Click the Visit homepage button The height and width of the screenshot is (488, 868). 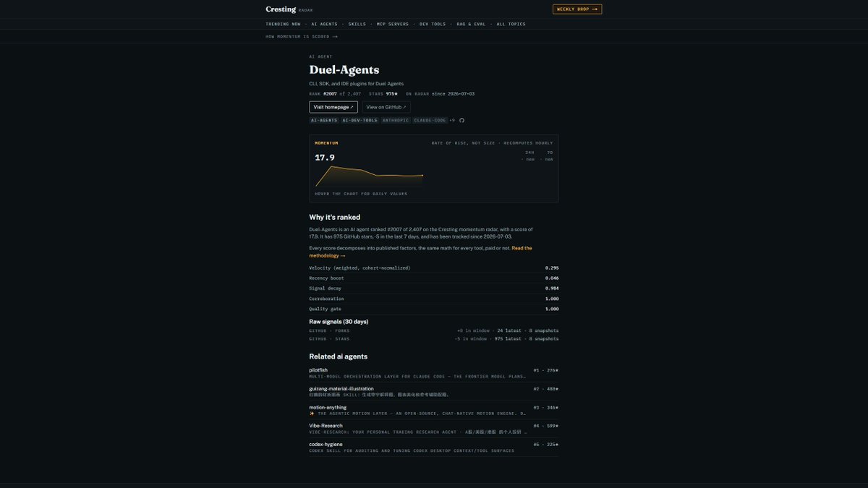pyautogui.click(x=333, y=107)
